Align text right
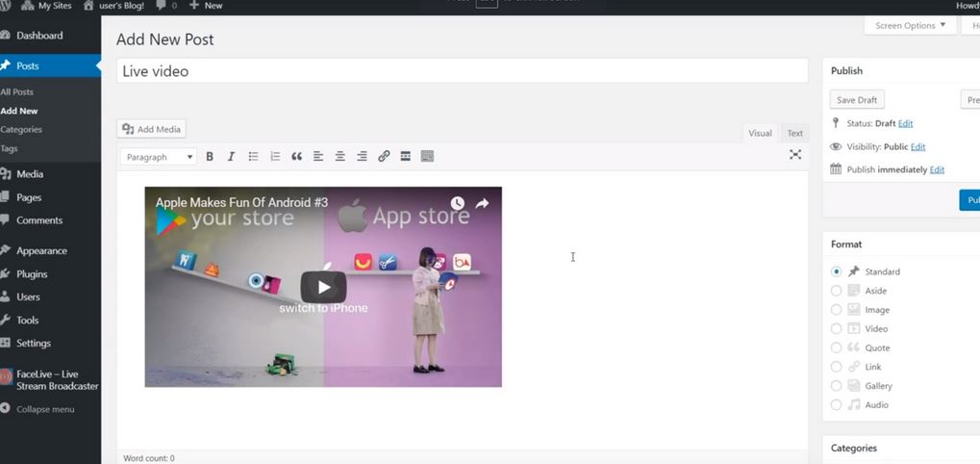Image resolution: width=980 pixels, height=464 pixels. tap(362, 156)
